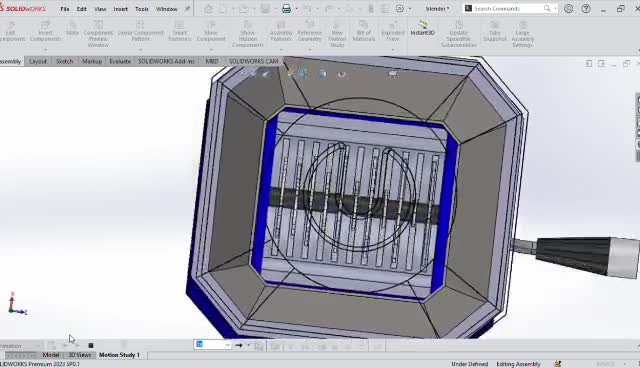Expand the Print dropdown arrow

[296, 9]
